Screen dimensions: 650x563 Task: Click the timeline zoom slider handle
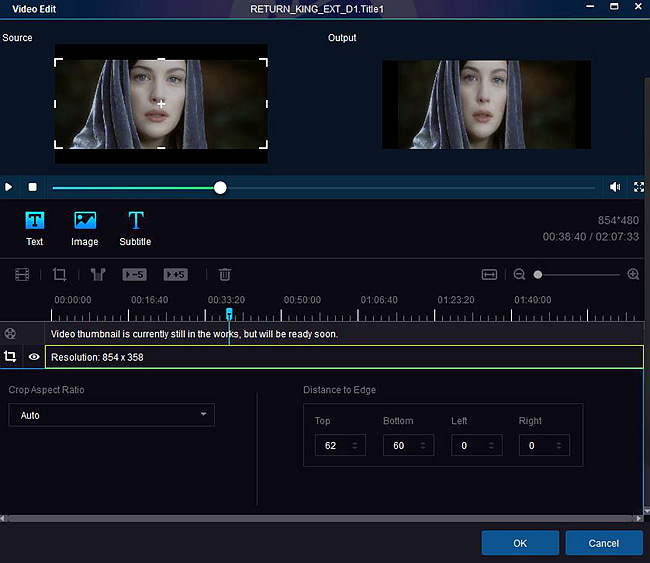[x=538, y=274]
